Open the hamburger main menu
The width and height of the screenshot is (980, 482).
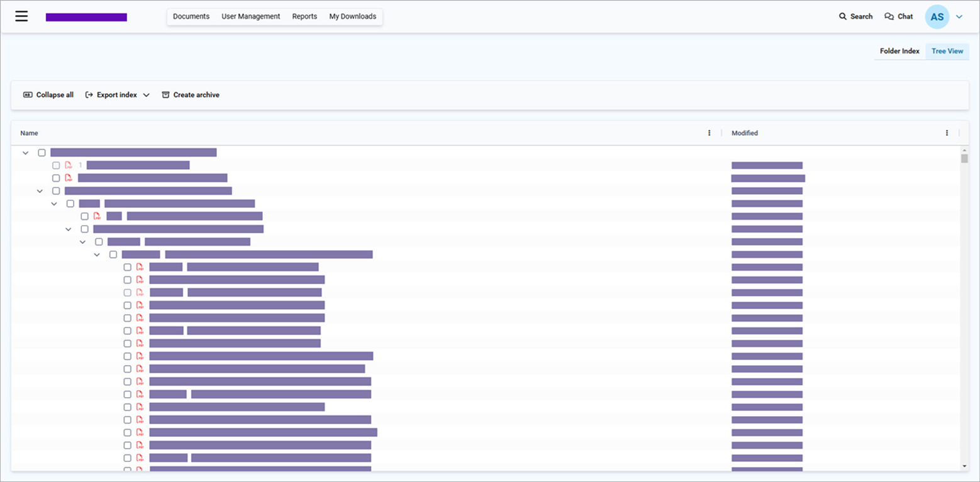click(x=21, y=16)
